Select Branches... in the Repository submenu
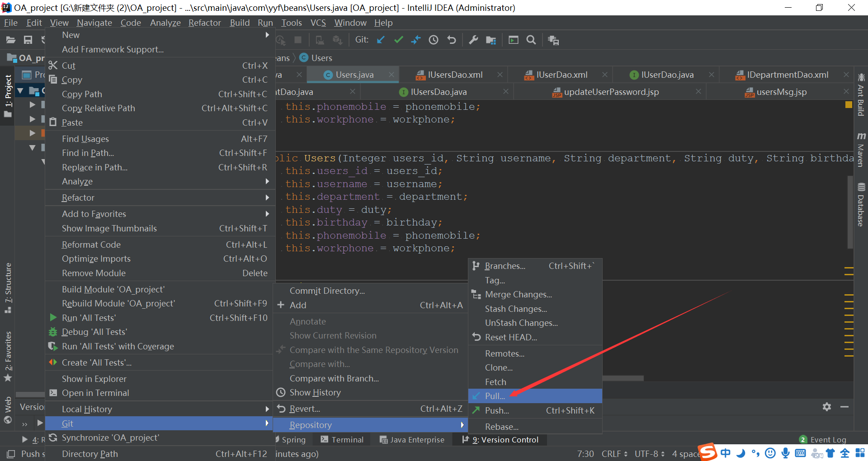The width and height of the screenshot is (868, 461). (x=535, y=266)
